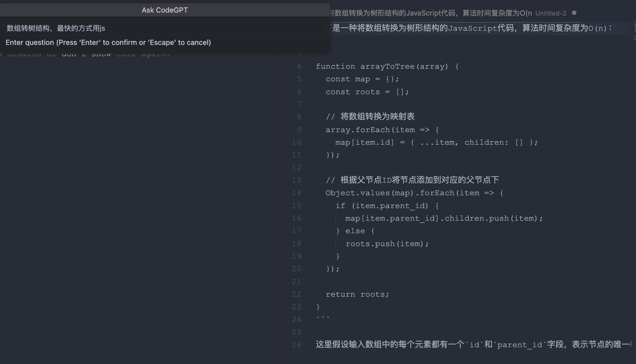The width and height of the screenshot is (636, 364).
Task: Click line number 4 in the gutter
Action: 299,66
